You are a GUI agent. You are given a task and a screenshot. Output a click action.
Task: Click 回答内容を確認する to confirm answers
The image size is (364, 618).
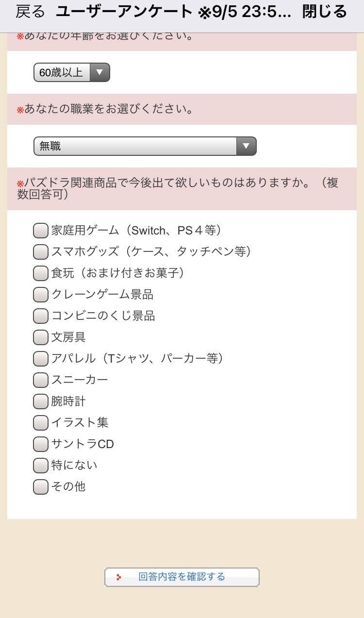click(x=182, y=577)
